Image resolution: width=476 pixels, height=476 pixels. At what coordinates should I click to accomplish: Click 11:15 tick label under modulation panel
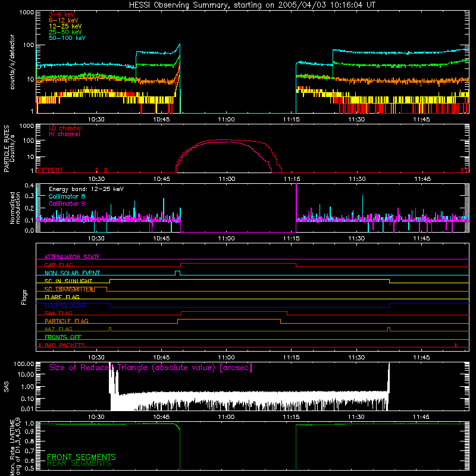point(291,239)
